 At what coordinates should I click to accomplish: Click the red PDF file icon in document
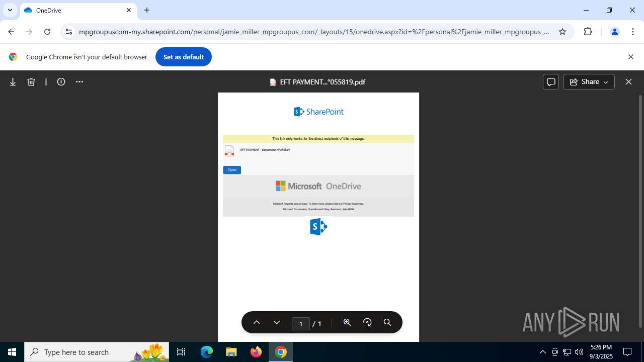pyautogui.click(x=229, y=151)
